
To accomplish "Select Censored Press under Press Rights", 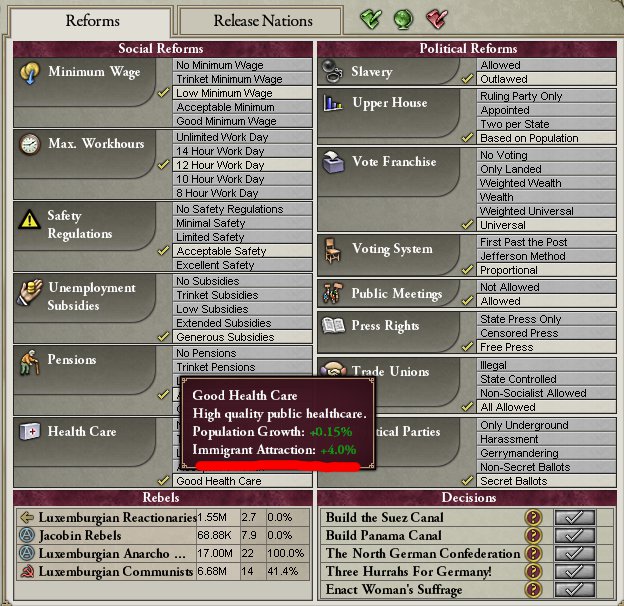I will pos(546,333).
